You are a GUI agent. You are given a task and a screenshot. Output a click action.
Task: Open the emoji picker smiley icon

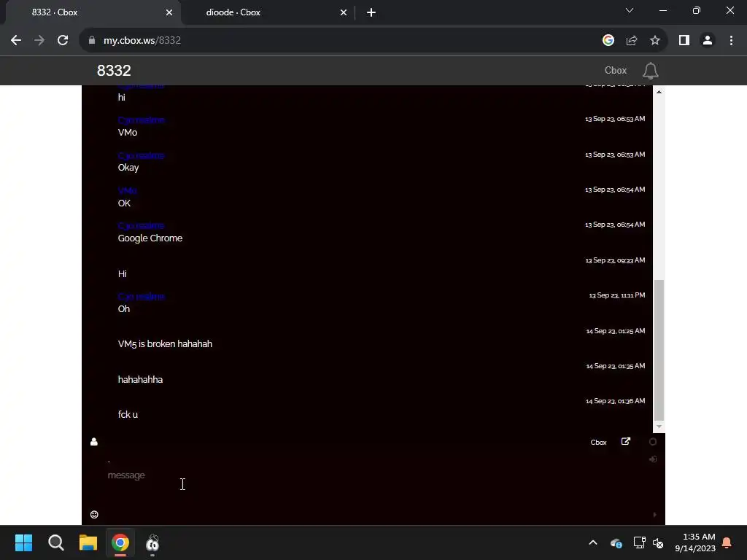point(94,514)
